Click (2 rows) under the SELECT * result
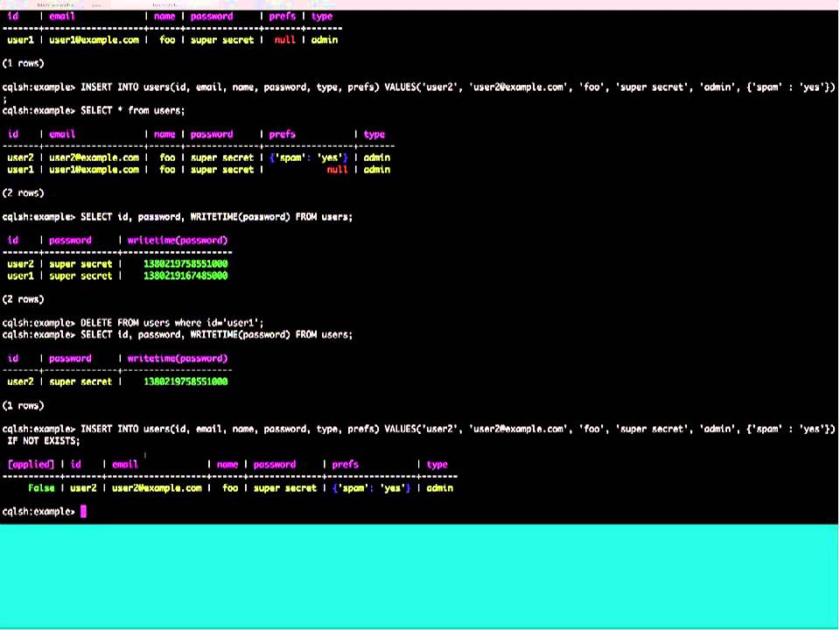Viewport: 840px width, 630px height. pos(23,193)
